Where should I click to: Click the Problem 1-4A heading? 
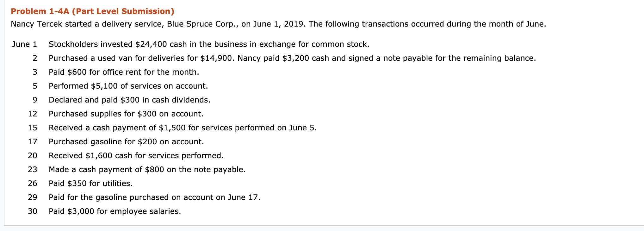(x=92, y=11)
